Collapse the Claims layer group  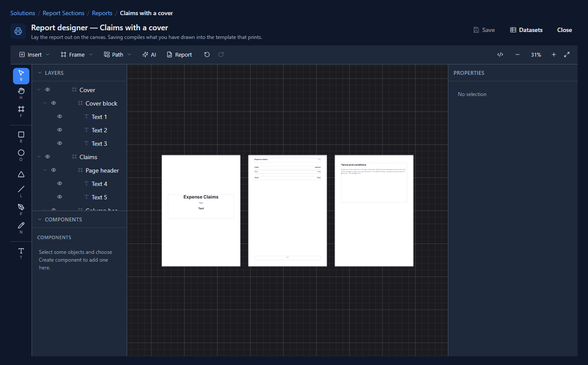[39, 157]
